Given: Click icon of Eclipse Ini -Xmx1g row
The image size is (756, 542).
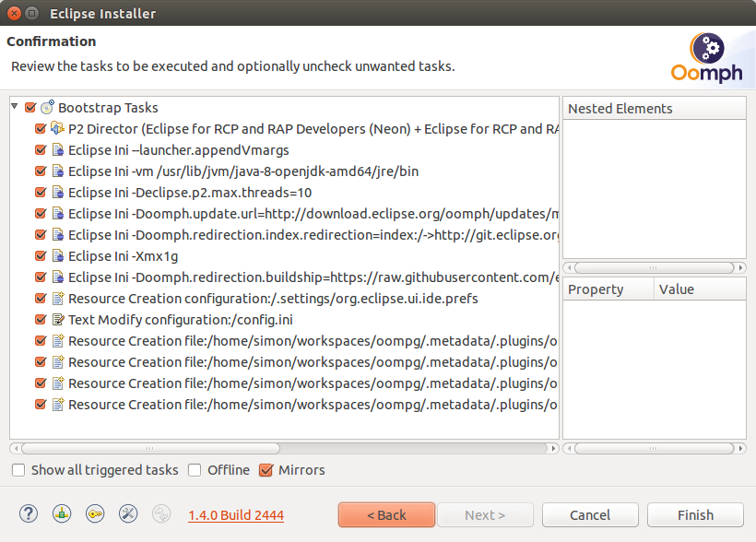Looking at the screenshot, I should point(58,256).
